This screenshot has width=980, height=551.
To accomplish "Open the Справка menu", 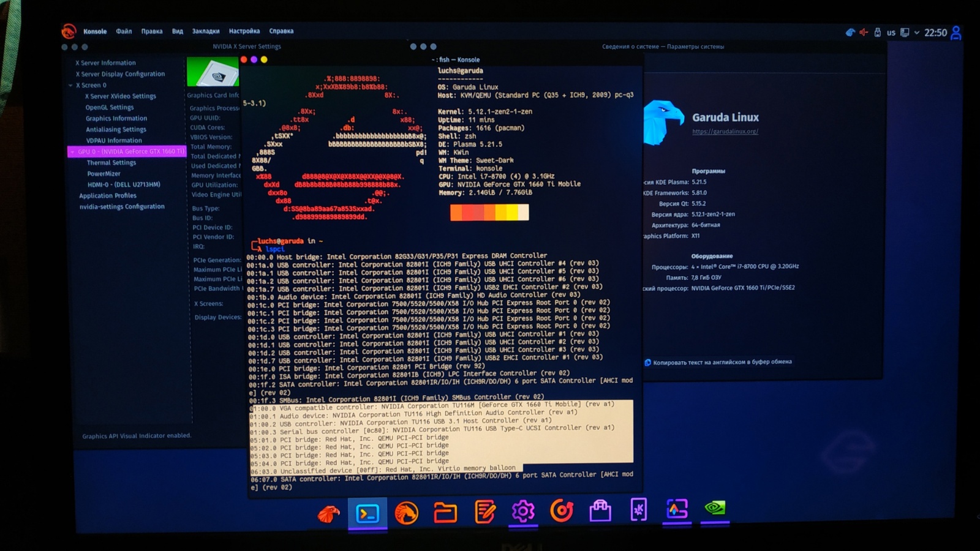I will pos(281,31).
